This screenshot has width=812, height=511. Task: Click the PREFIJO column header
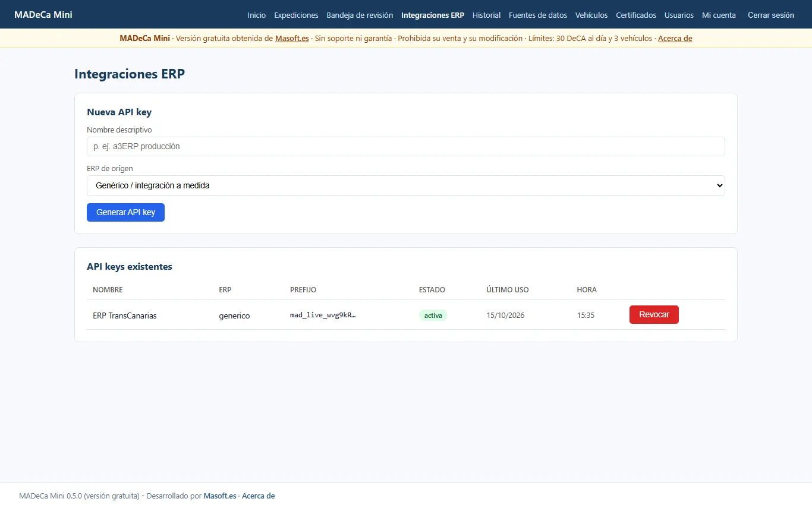(303, 290)
